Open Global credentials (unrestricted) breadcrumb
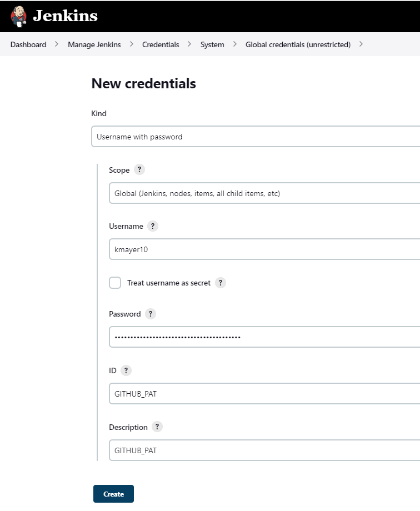The height and width of the screenshot is (511, 420). coord(298,44)
